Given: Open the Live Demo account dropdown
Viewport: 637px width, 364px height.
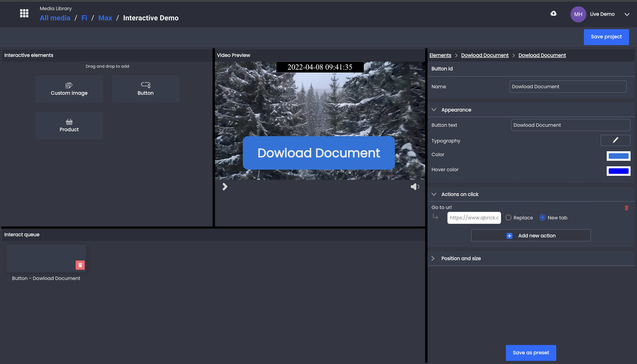Looking at the screenshot, I should pos(627,14).
